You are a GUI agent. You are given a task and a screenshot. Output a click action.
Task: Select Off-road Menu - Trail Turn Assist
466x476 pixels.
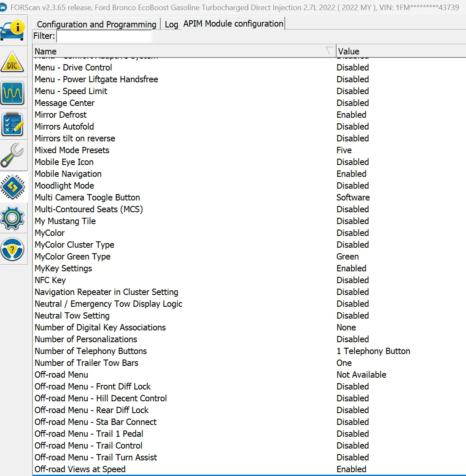tap(249, 458)
